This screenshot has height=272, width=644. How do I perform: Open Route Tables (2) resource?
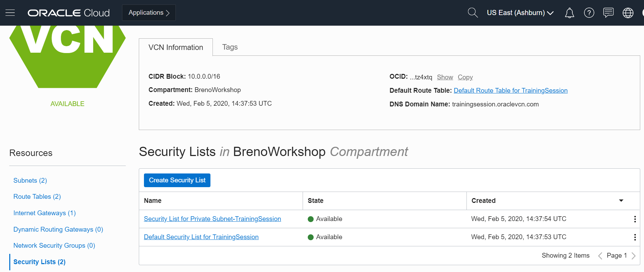click(37, 196)
